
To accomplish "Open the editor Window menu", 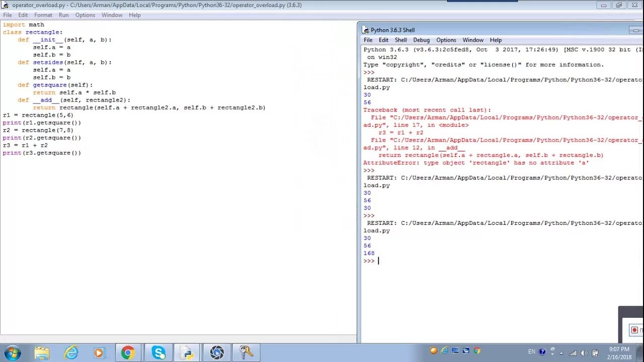I will [x=112, y=15].
